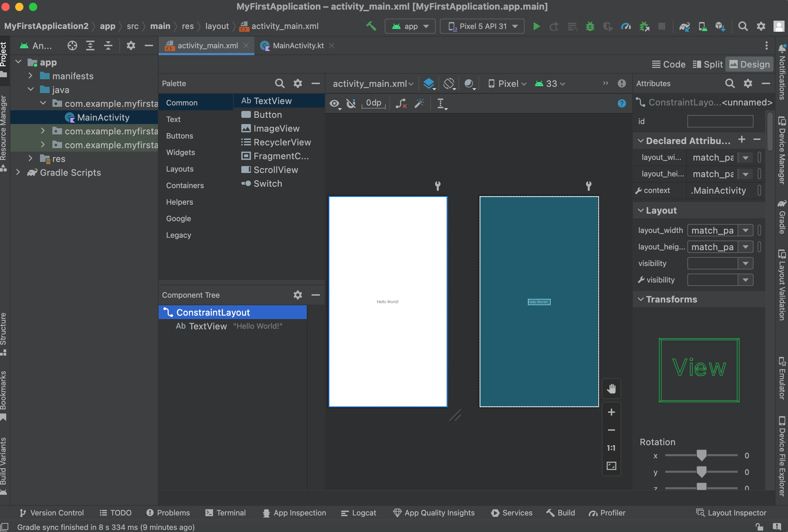788x532 pixels.
Task: Expand all items in project pane
Action: click(90, 45)
